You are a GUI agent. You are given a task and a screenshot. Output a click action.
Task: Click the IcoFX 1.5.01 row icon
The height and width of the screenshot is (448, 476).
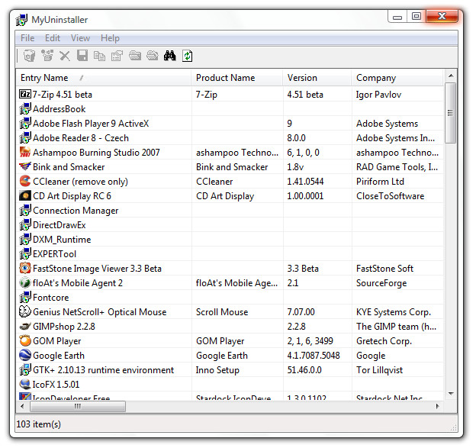25,384
